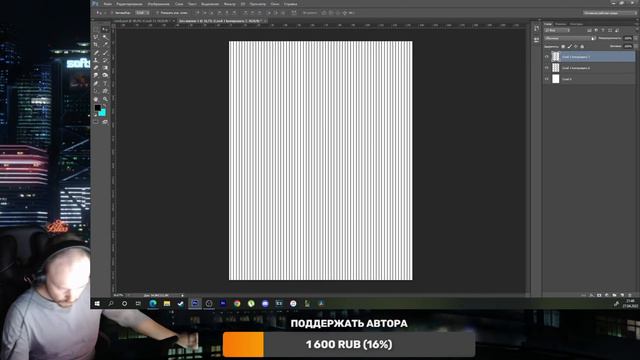Select the Pen tool
The image size is (640, 360).
pos(95,83)
